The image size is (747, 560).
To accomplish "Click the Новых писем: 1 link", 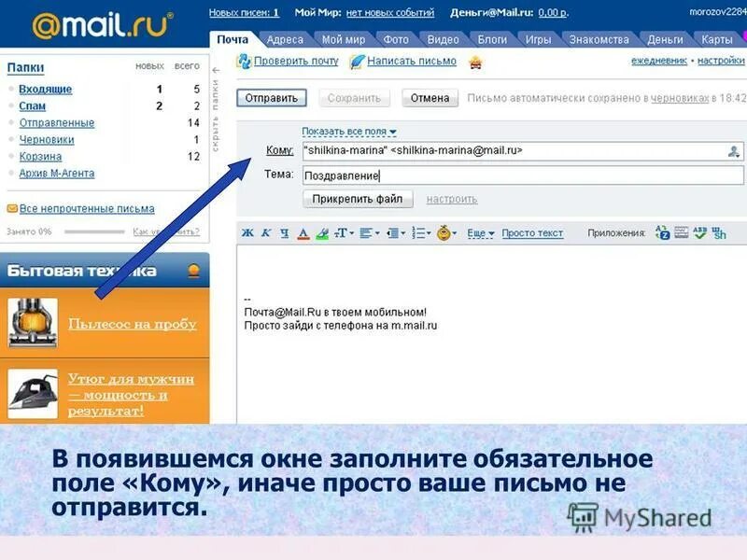I will [x=244, y=13].
